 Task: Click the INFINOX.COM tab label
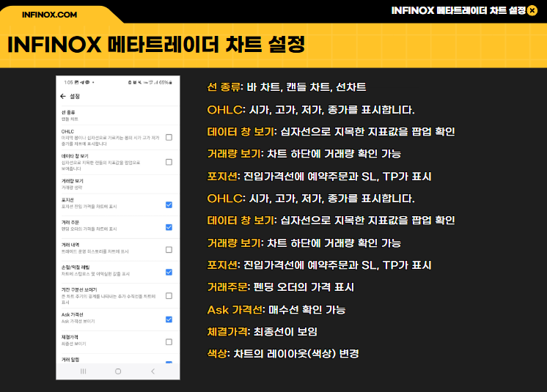49,15
